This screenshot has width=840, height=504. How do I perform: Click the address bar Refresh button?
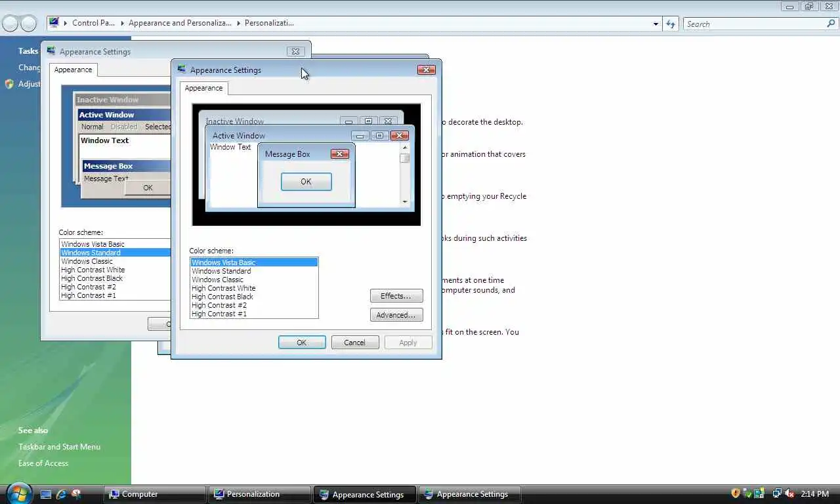click(670, 24)
